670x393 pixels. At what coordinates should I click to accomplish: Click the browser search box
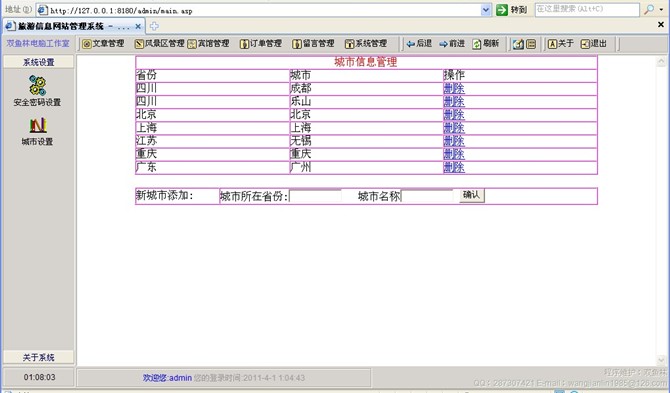click(x=587, y=9)
